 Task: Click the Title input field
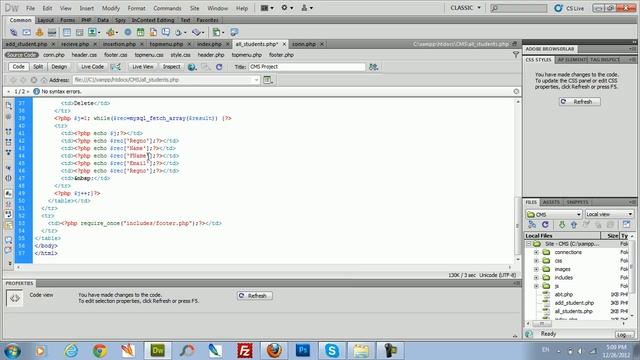(x=307, y=67)
